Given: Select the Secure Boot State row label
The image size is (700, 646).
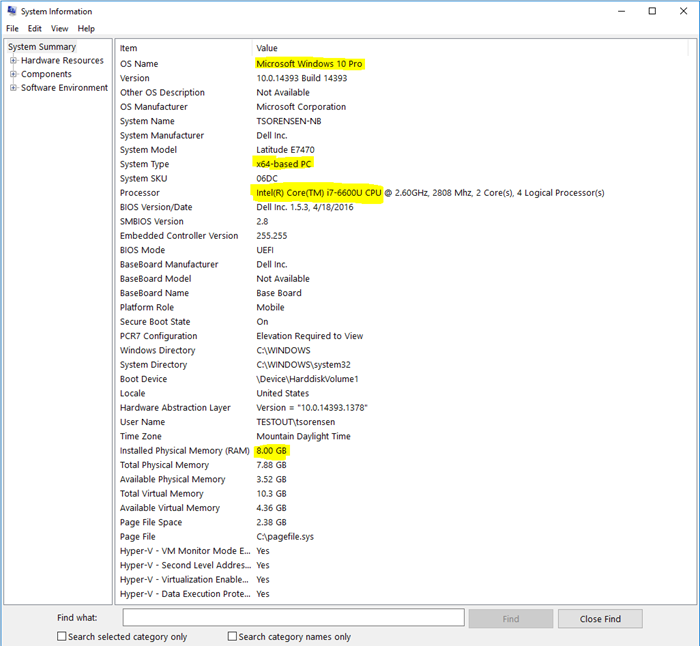Looking at the screenshot, I should click(x=154, y=321).
